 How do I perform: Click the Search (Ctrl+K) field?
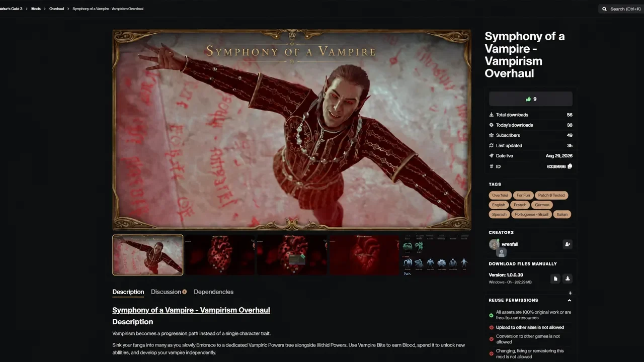[621, 9]
